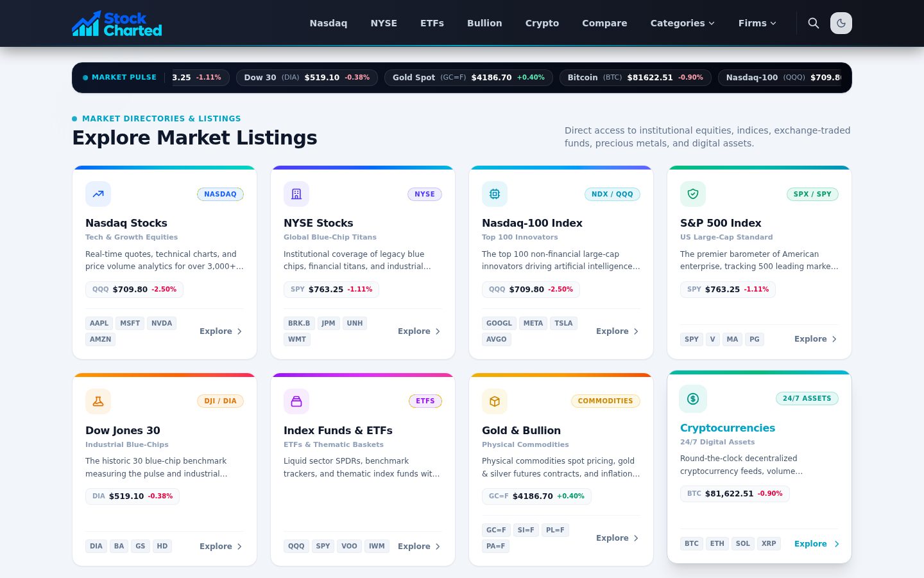This screenshot has height=578, width=924.
Task: Go to the NYSE nav item
Action: click(x=384, y=23)
